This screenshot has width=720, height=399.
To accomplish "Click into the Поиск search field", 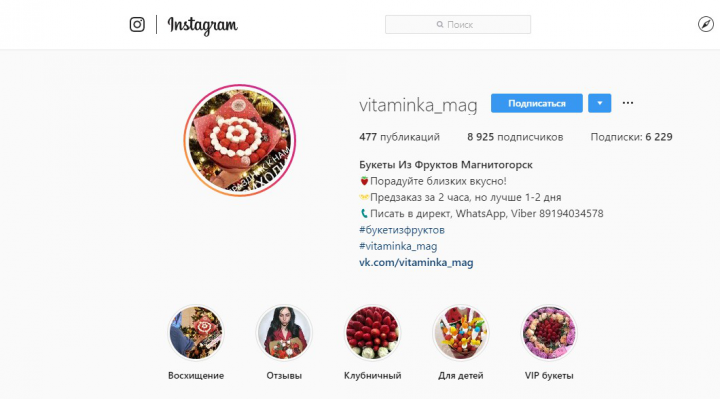I will pyautogui.click(x=458, y=24).
